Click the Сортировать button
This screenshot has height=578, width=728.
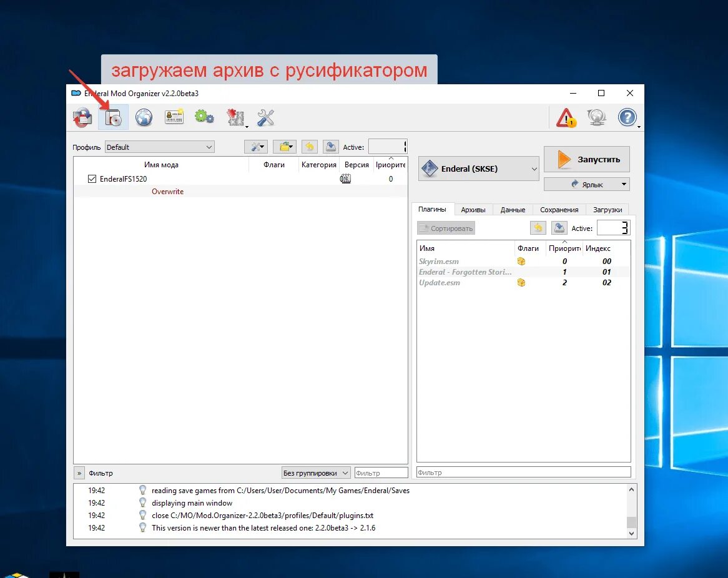click(x=446, y=228)
